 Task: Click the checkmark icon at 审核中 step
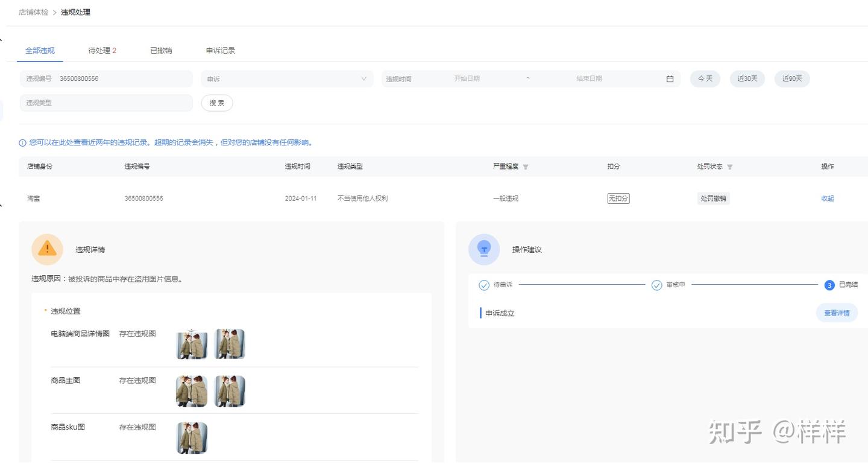657,285
